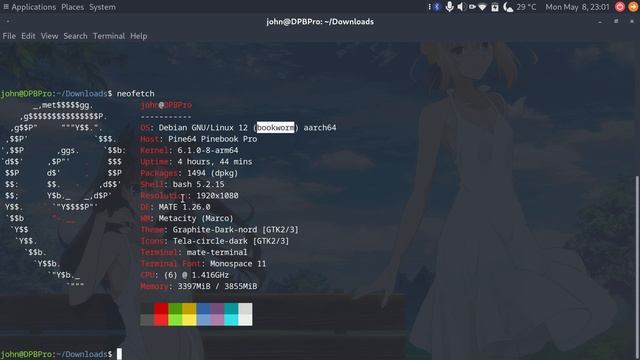Click the kernel value 6.1.0-8-arm64

[x=208, y=150]
